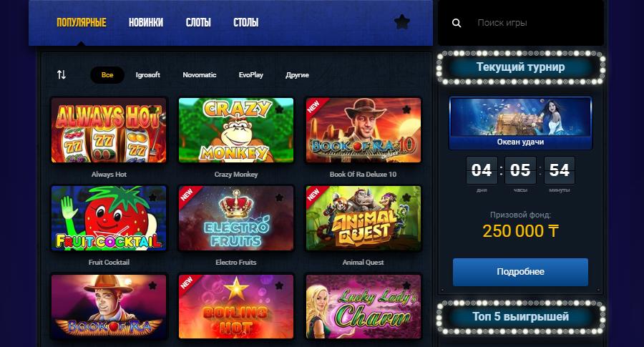The width and height of the screenshot is (644, 347).
Task: Click the Подробнее tournament button
Action: [x=520, y=272]
